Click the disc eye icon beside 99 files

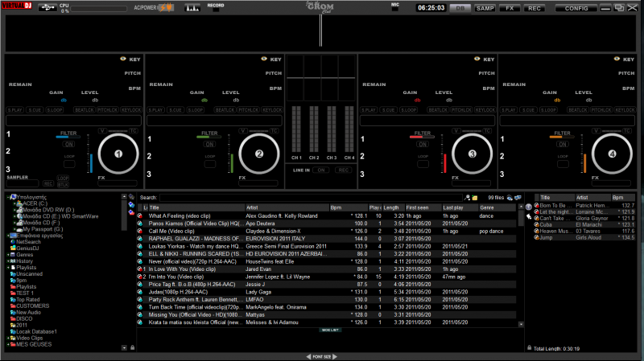point(510,198)
